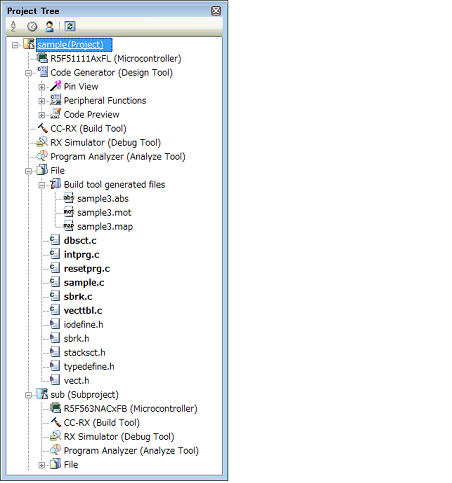Select the CC-RX (Build Tool) hammer icon

[x=42, y=128]
